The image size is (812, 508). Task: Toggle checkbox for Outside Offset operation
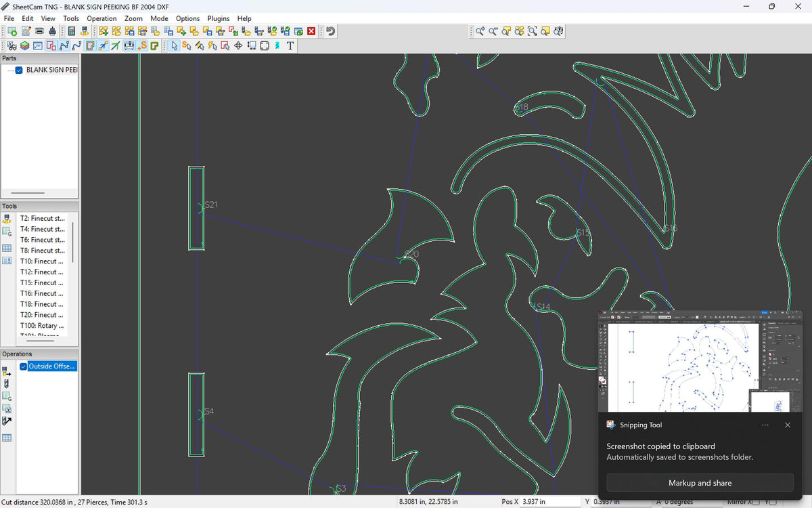[24, 366]
